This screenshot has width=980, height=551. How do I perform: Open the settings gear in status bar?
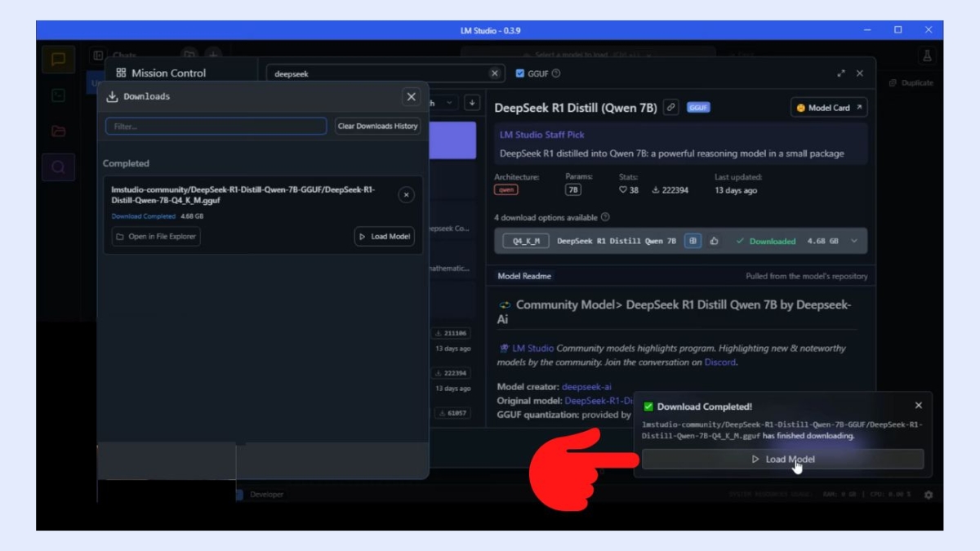coord(928,494)
